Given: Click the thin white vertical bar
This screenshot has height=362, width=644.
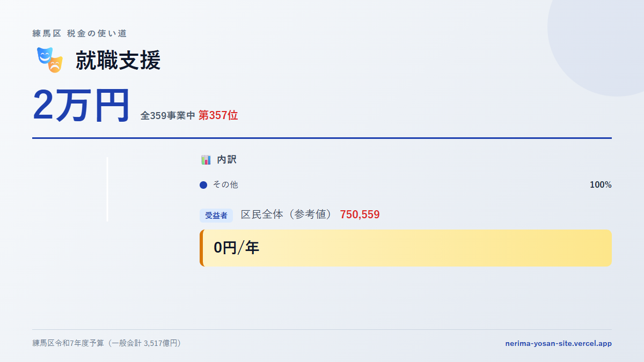Looking at the screenshot, I should click(107, 189).
